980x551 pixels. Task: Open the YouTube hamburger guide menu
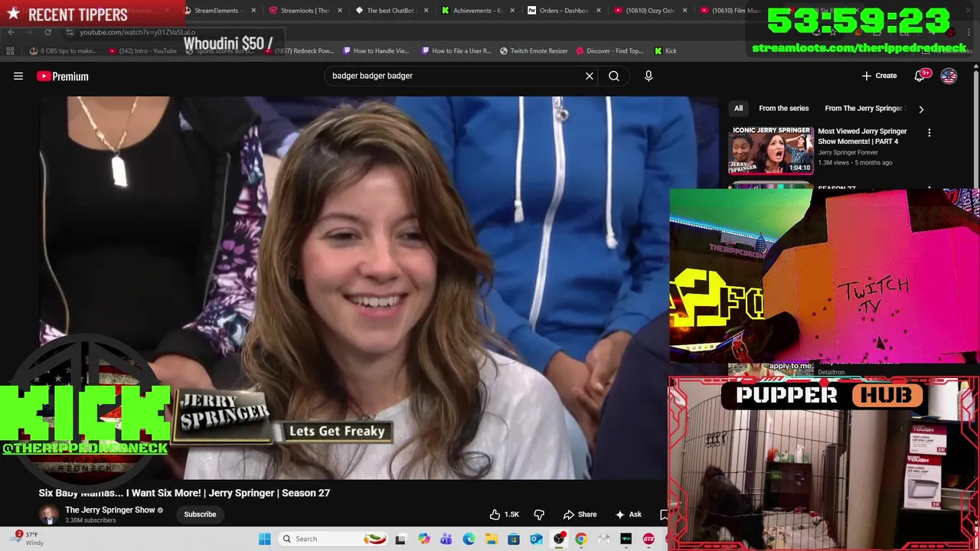[18, 76]
